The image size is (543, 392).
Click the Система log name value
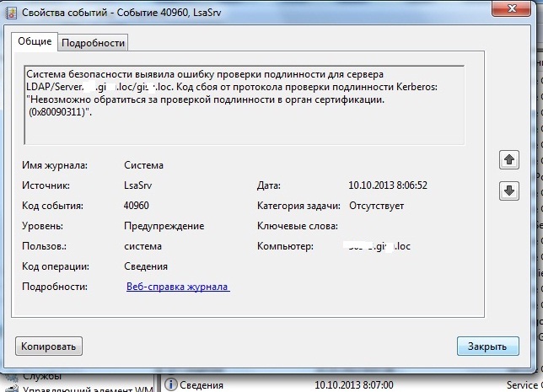click(143, 165)
